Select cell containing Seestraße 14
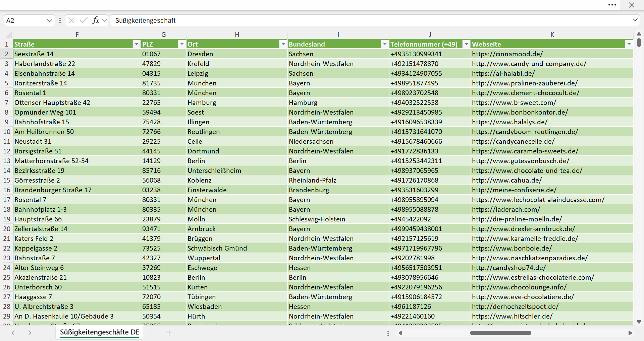The width and height of the screenshot is (644, 341). (x=77, y=54)
